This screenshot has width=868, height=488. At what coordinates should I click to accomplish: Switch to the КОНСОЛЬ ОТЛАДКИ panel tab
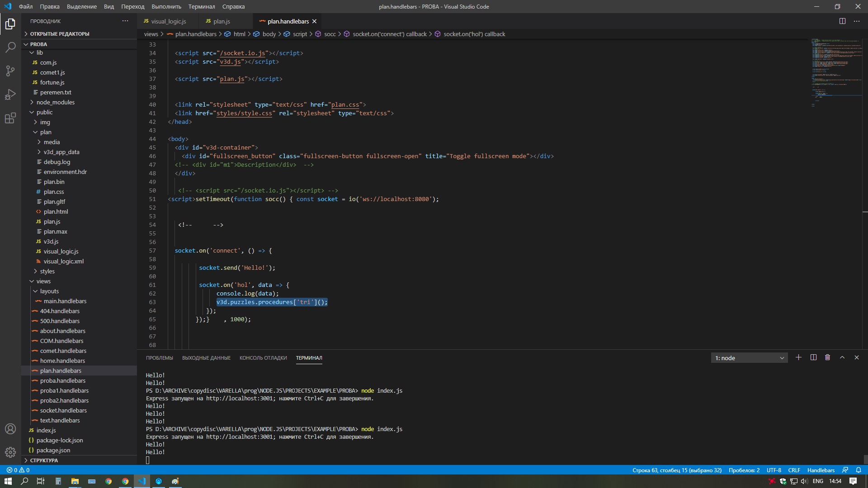(263, 358)
